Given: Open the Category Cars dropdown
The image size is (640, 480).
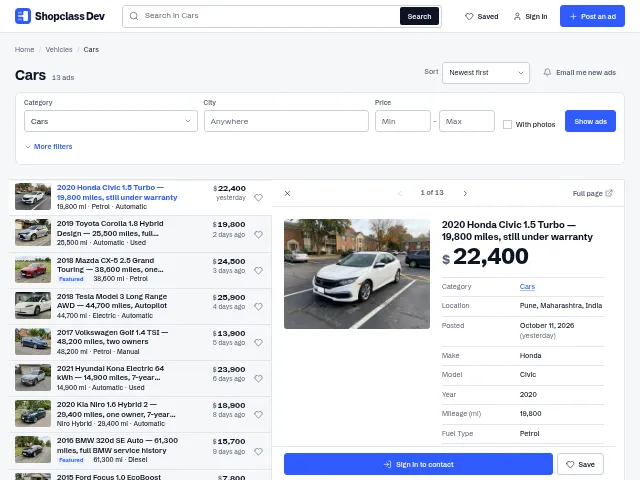Looking at the screenshot, I should click(111, 121).
